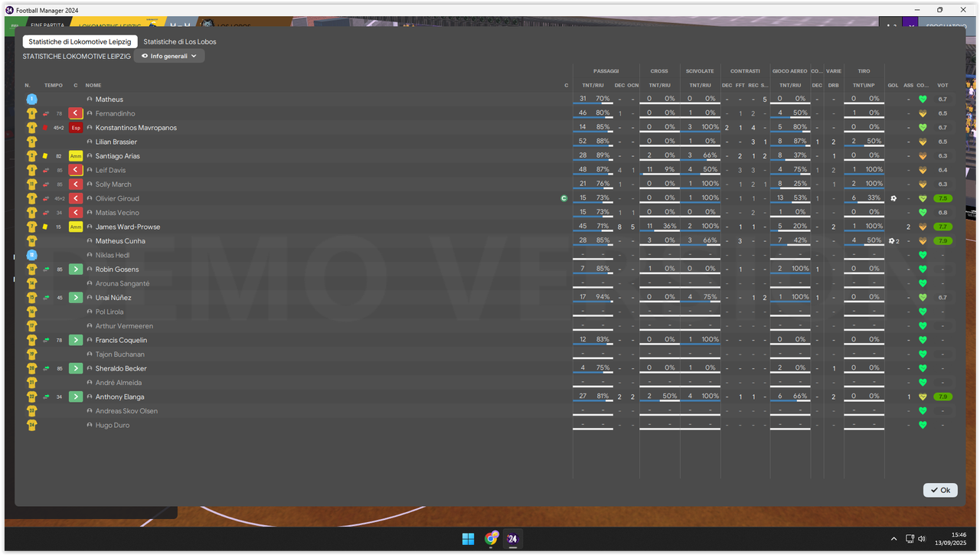Click Fernandinho's red substituted-off arrow badge
The image size is (980, 555).
(x=75, y=113)
